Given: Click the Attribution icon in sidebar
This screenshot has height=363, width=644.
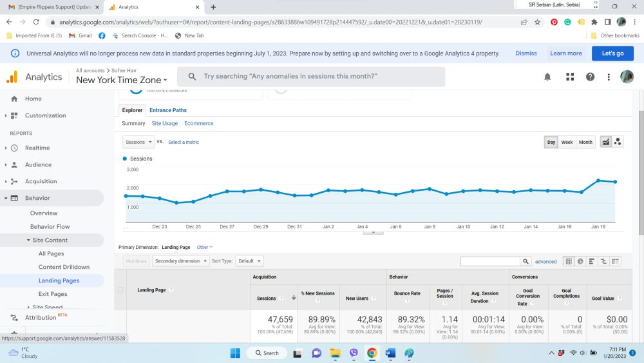Looking at the screenshot, I should point(14,318).
